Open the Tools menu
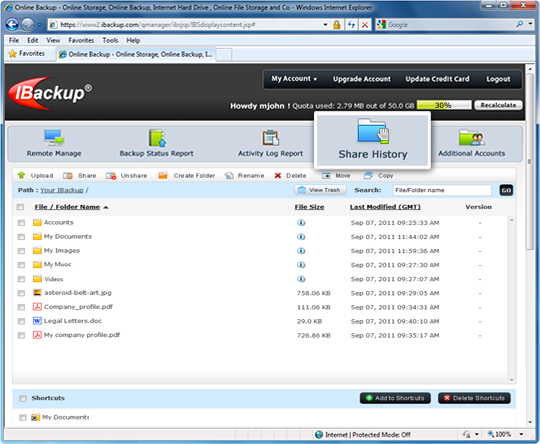The height and width of the screenshot is (444, 540). click(110, 40)
